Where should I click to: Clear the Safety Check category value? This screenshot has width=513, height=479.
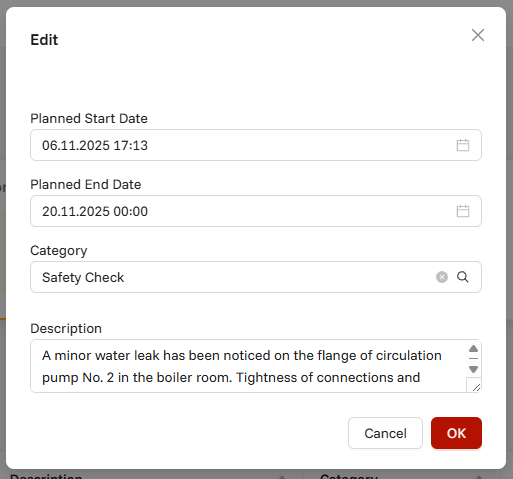click(442, 277)
